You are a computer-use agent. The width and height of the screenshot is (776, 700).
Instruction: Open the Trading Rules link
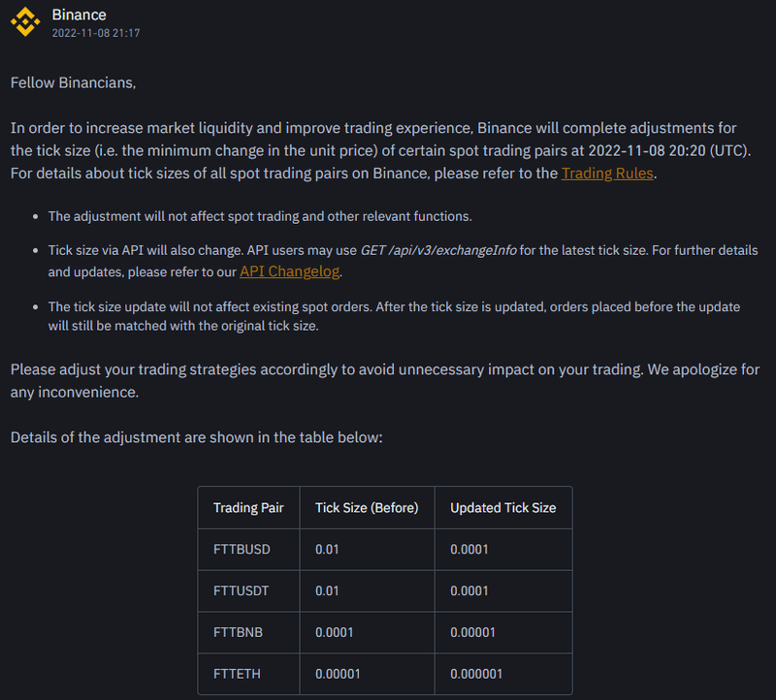(x=607, y=174)
